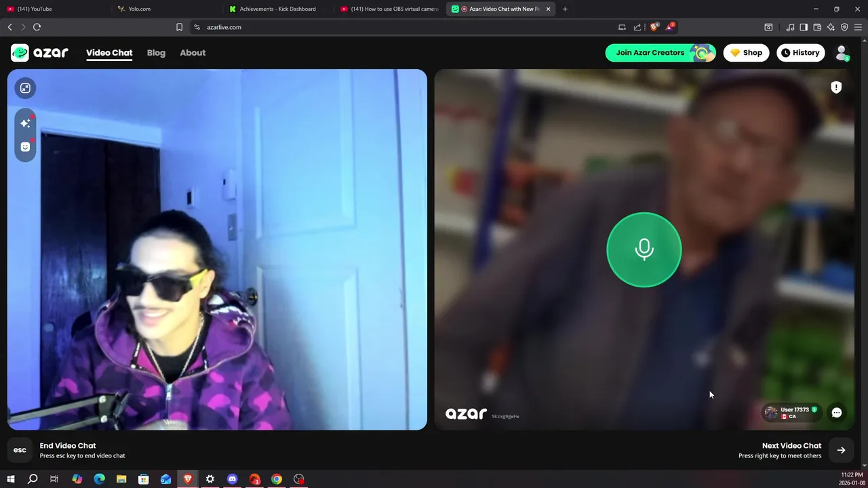This screenshot has width=868, height=488.
Task: Click the Azar logo in the header
Action: [39, 53]
